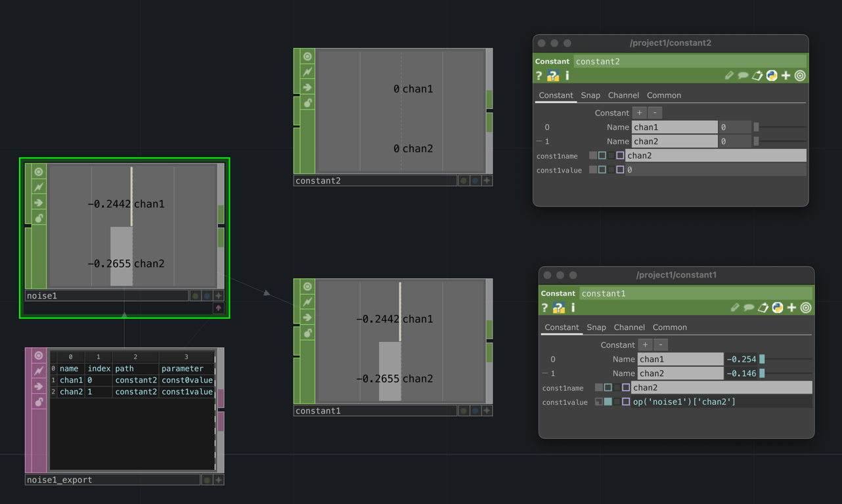Toggle clone immune flag on noise1 node

[x=39, y=187]
